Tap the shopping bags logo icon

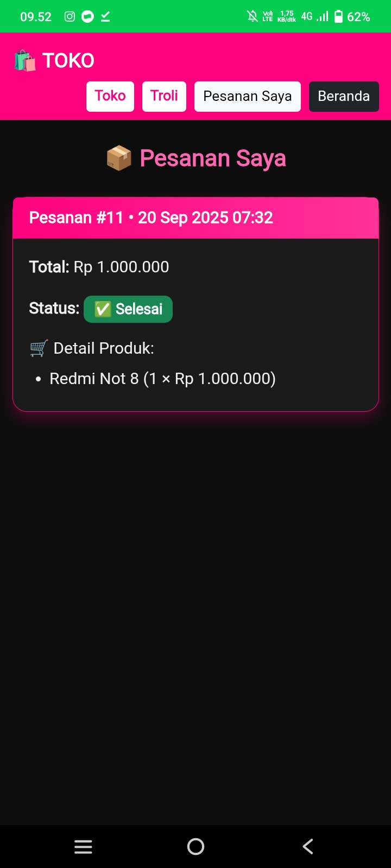pyautogui.click(x=24, y=61)
